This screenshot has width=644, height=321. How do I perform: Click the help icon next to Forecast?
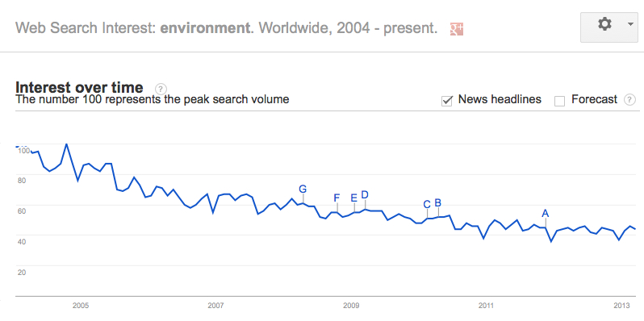point(629,100)
